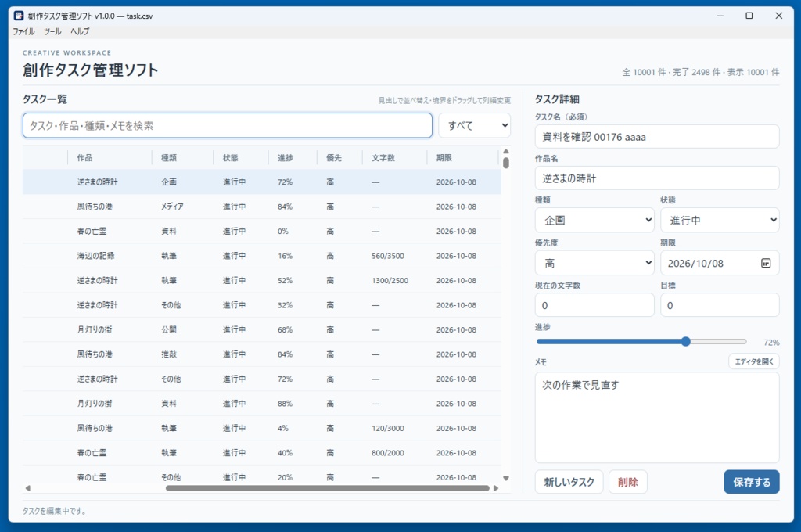Select the row with 88% progress

point(261,403)
